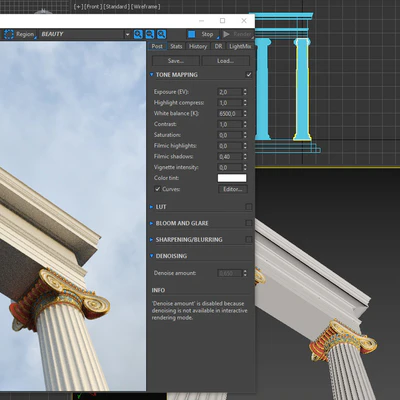This screenshot has width=400, height=400.
Task: Click the zoom out magnifier icon
Action: pyautogui.click(x=150, y=34)
